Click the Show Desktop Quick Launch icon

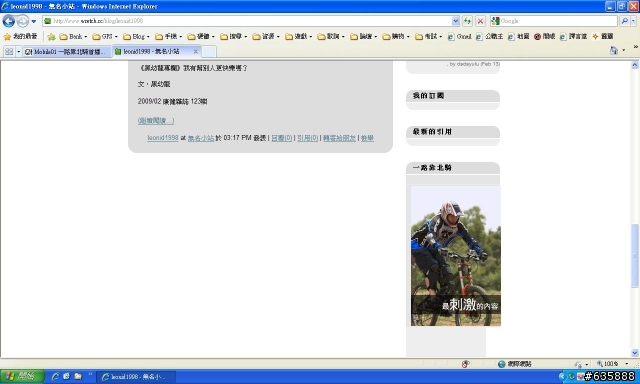point(67,376)
